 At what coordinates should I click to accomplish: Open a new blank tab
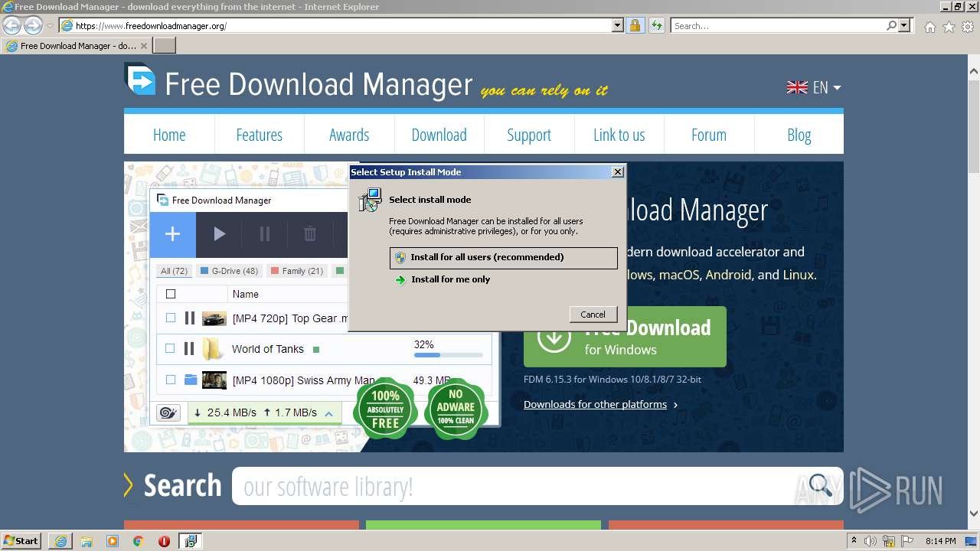165,46
